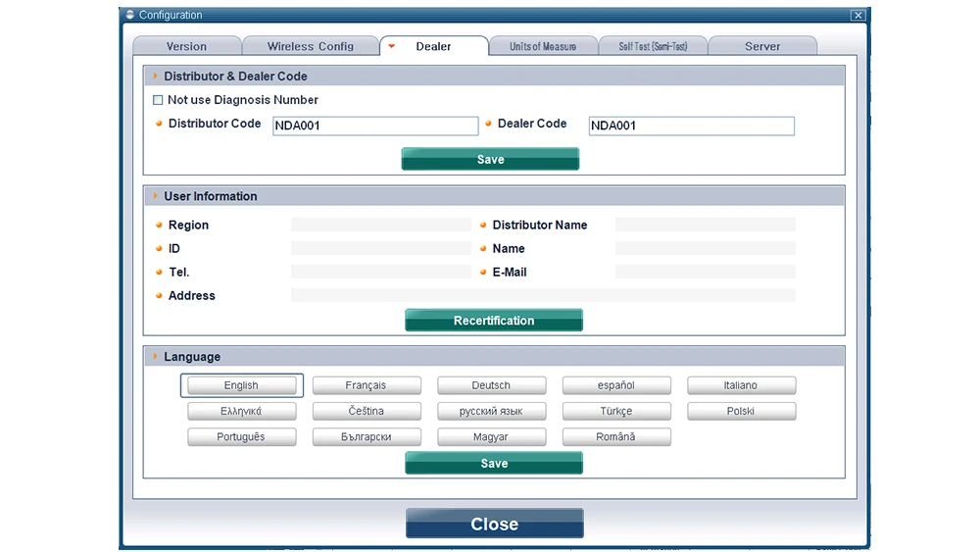Pick the Ελληνικά language button
The image size is (980, 552).
[241, 411]
